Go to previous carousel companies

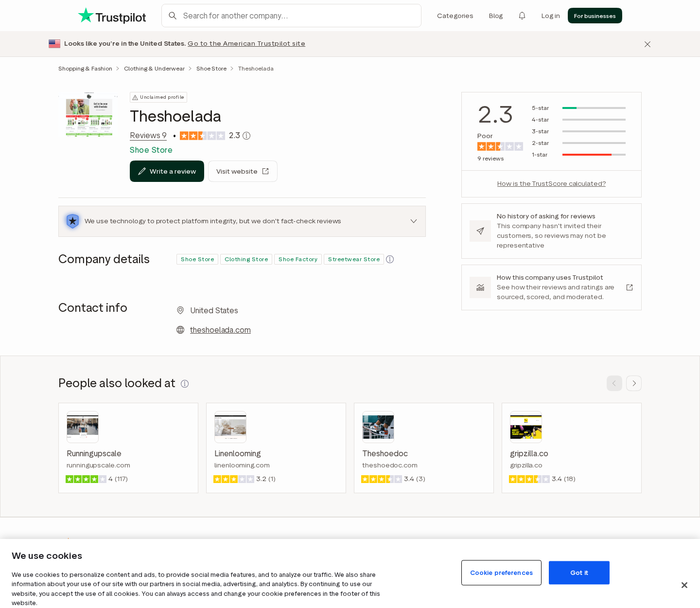614,383
